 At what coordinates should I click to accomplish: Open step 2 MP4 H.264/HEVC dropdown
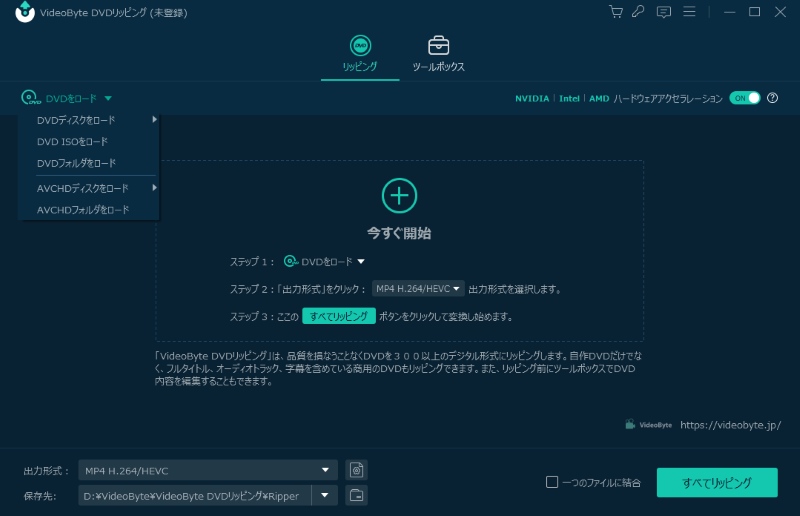coord(418,289)
